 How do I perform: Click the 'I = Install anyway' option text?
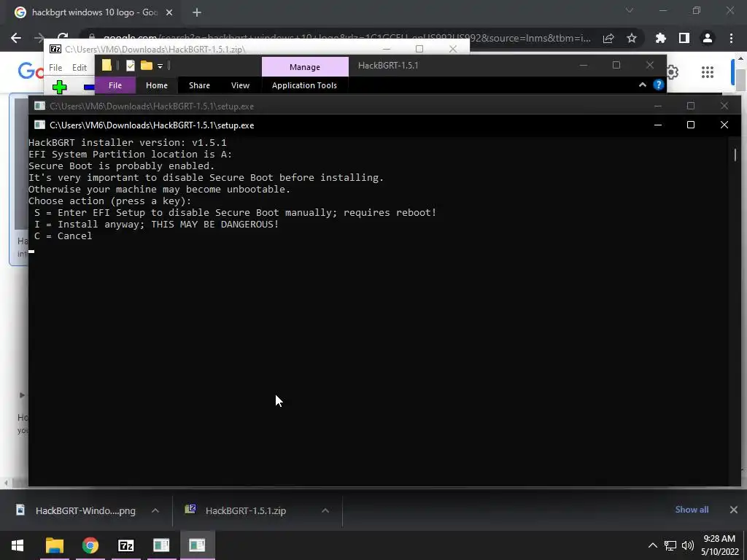click(156, 225)
